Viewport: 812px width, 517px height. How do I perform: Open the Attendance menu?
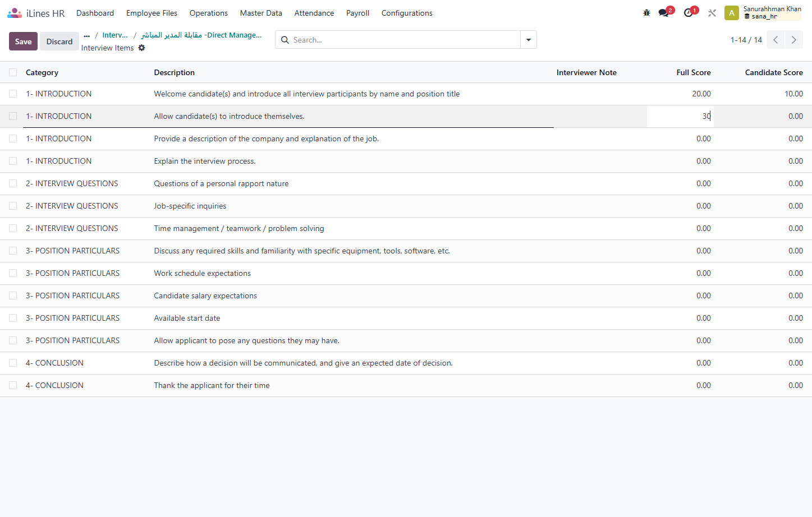tap(314, 13)
